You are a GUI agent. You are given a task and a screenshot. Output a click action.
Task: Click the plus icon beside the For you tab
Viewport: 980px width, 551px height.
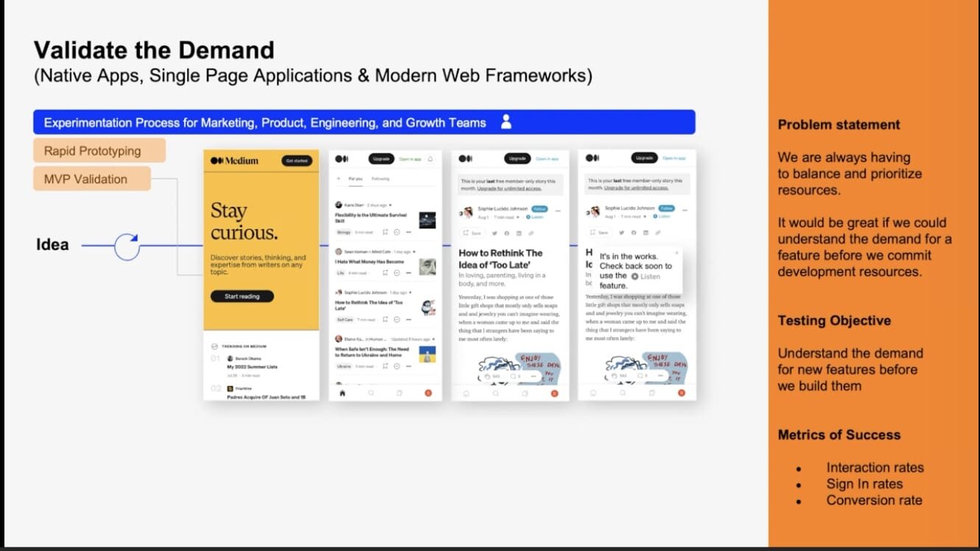pos(338,179)
